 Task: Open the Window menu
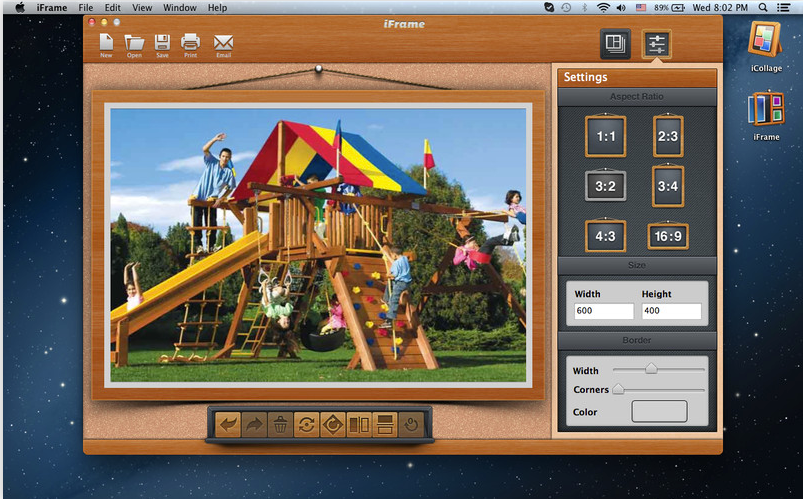pos(180,8)
